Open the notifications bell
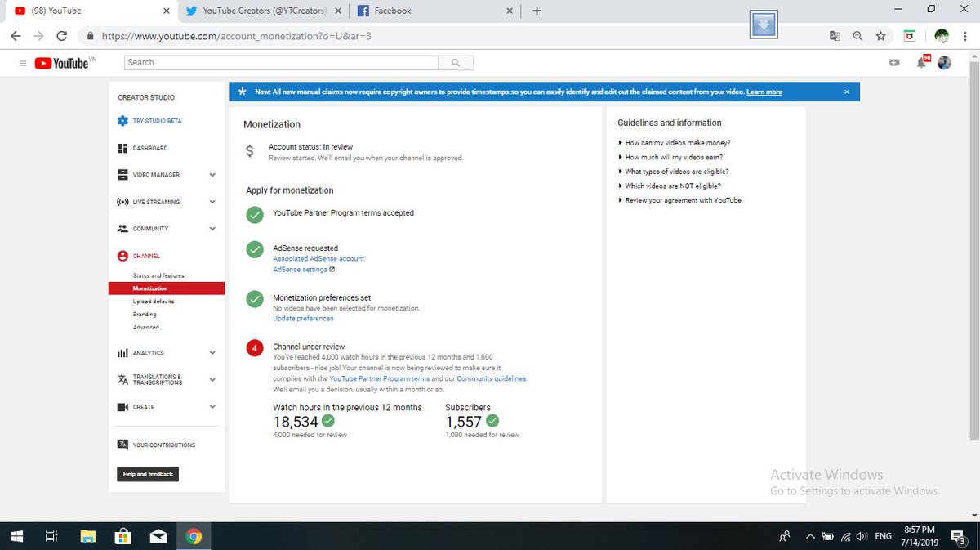 click(x=922, y=63)
